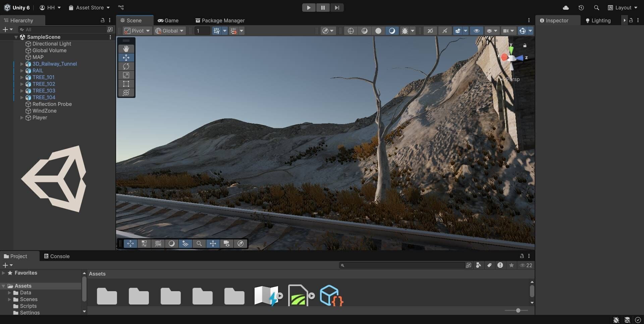Open the HH account dropdown
644x324 pixels.
pyautogui.click(x=50, y=8)
